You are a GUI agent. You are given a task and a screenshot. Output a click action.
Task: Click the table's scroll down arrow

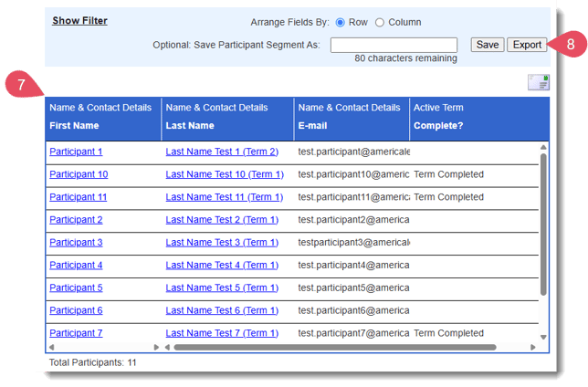[x=544, y=337]
